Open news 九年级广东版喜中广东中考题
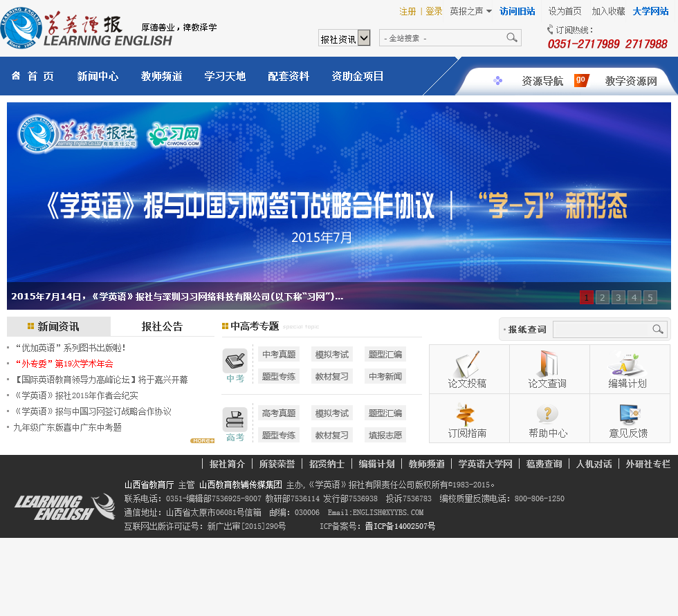The image size is (678, 616). coord(68,427)
